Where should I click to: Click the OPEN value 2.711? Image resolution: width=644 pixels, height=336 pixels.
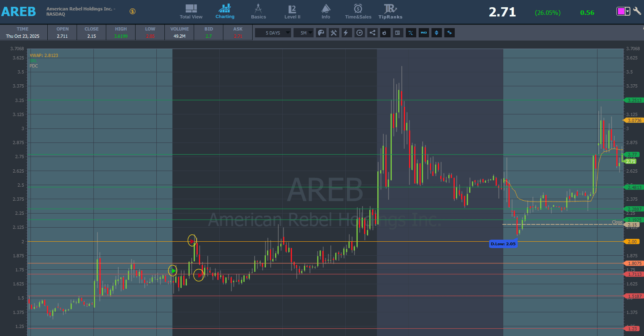(62, 36)
